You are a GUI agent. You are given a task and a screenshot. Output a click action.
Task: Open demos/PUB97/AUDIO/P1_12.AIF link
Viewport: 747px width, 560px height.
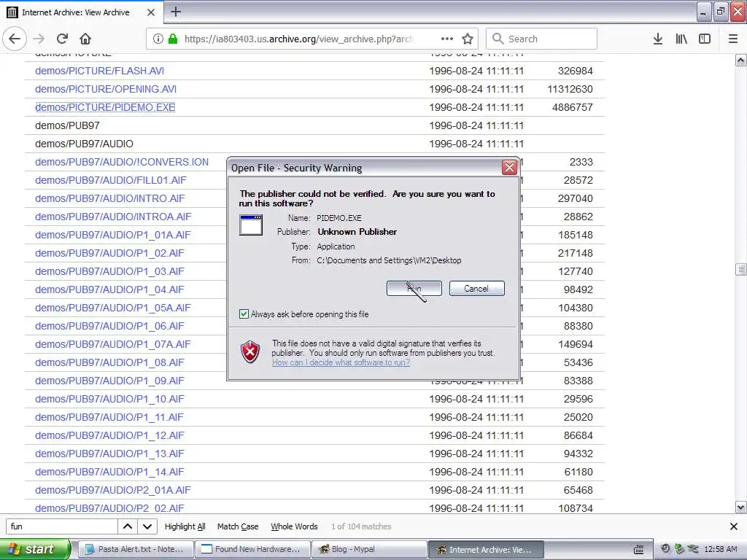tap(109, 435)
